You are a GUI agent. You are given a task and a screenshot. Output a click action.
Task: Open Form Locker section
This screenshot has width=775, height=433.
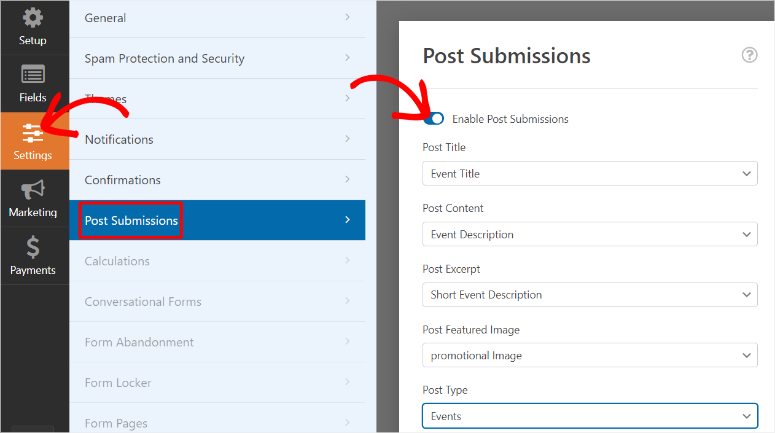click(x=217, y=383)
